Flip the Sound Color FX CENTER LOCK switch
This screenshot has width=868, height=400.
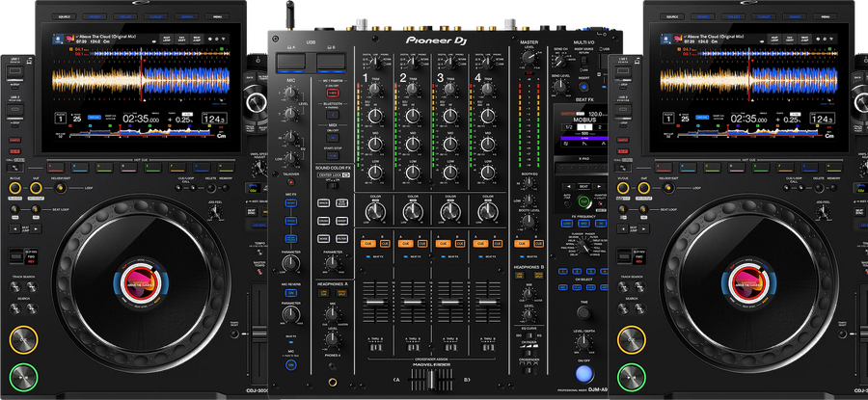point(332,185)
